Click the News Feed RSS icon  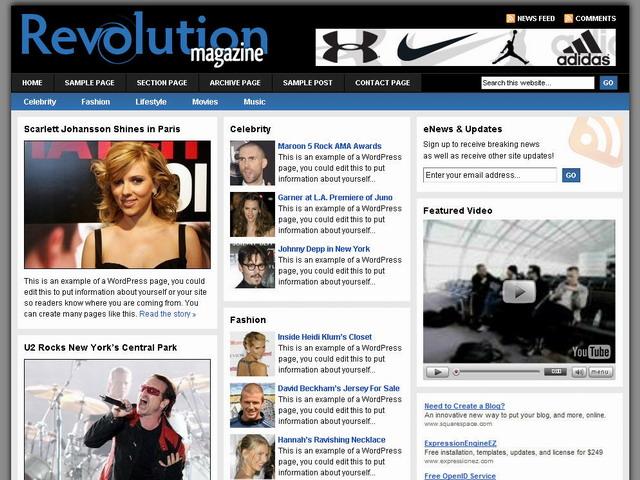click(x=510, y=18)
